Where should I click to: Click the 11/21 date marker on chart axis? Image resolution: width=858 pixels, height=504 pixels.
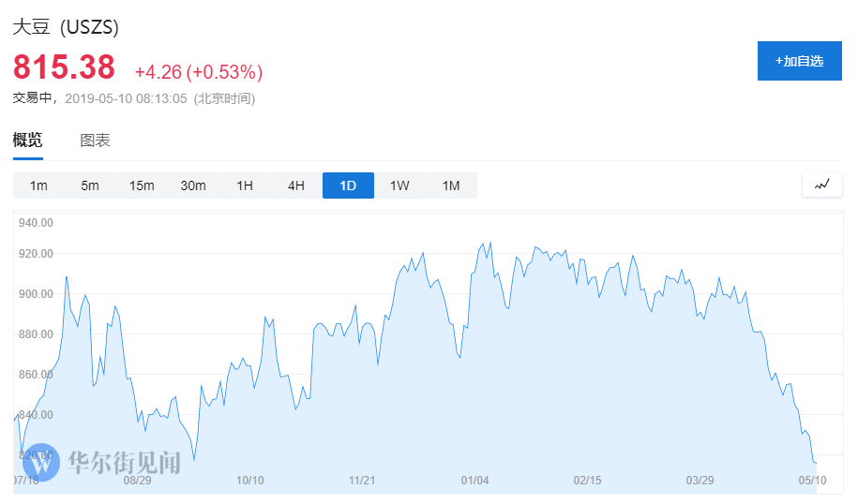click(x=362, y=481)
